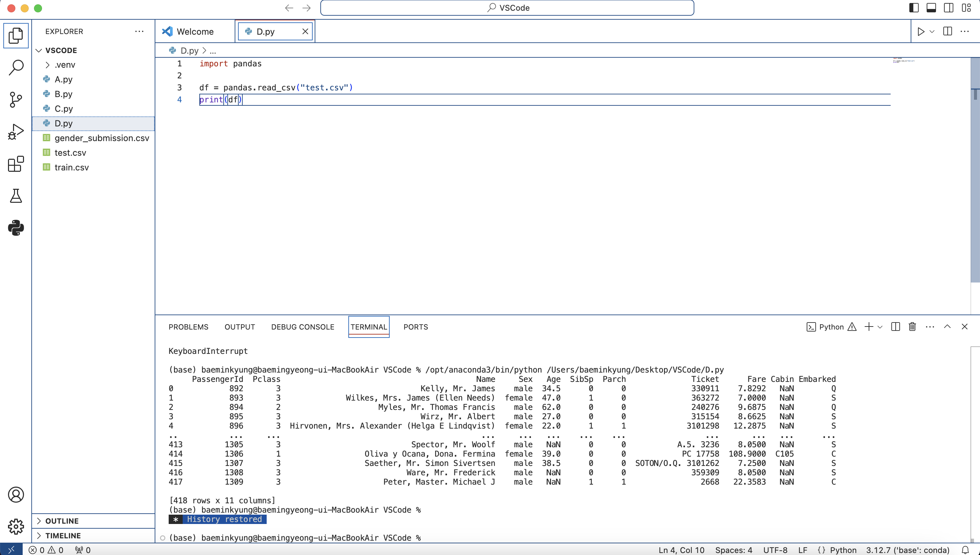Image resolution: width=980 pixels, height=555 pixels.
Task: Open the Python environments view
Action: coord(16,228)
